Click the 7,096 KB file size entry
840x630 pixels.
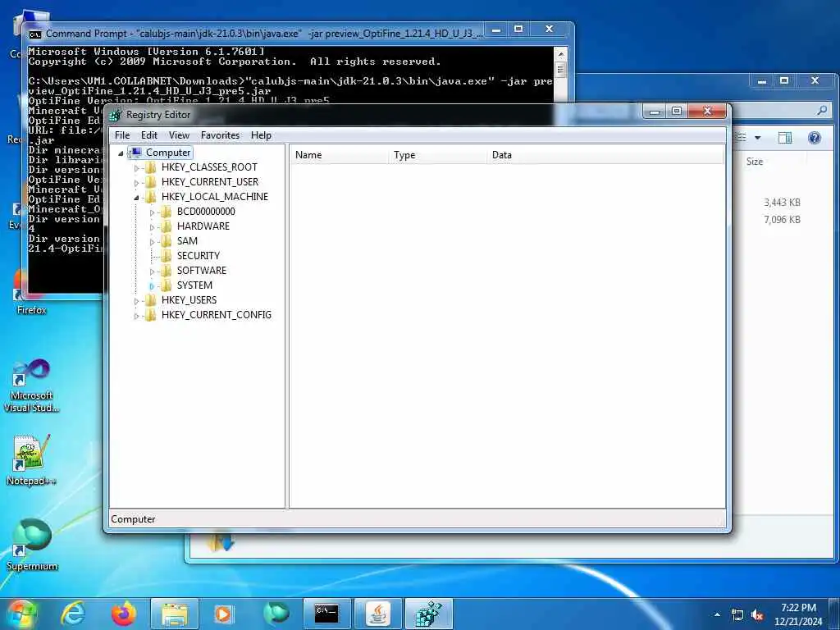(782, 220)
